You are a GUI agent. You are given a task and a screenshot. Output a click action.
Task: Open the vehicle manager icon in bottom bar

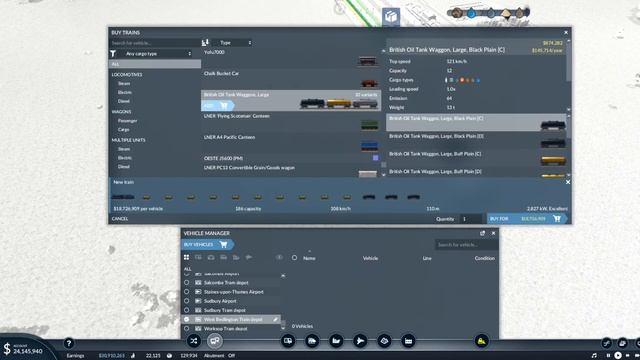click(215, 341)
